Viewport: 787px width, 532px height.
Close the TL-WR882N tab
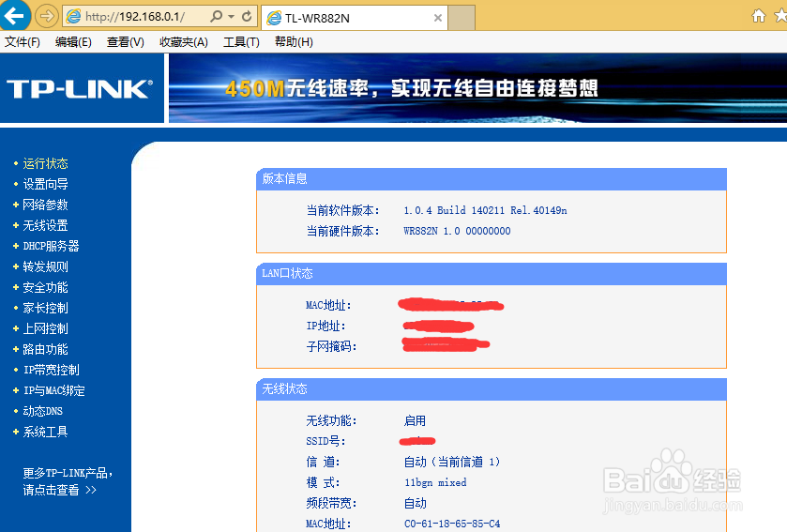coord(438,18)
